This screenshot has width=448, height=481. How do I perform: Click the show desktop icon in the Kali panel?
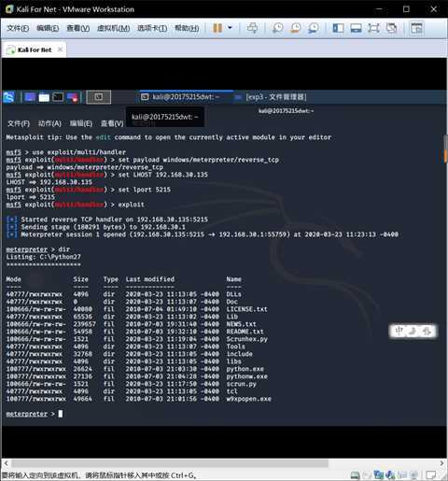30,97
